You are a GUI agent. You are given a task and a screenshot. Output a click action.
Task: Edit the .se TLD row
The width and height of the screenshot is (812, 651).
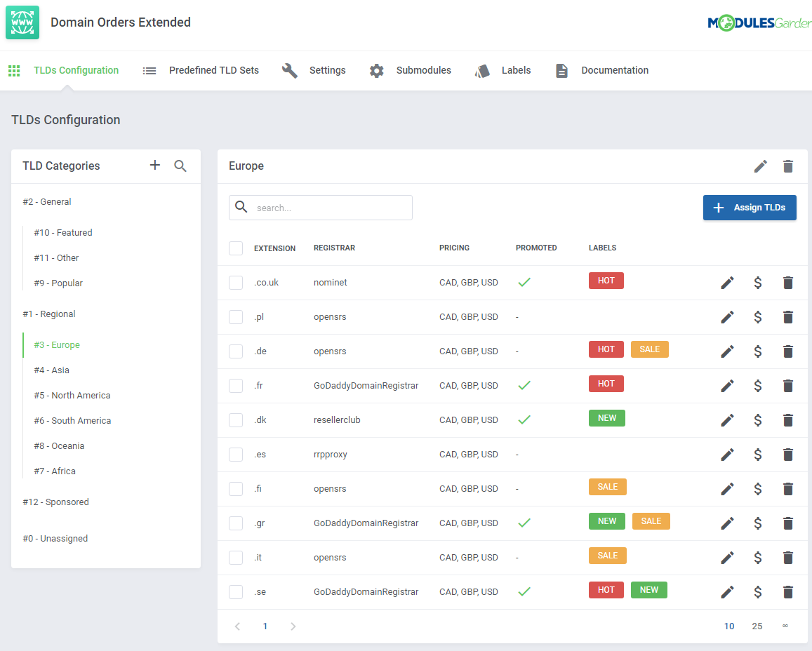[x=727, y=592]
